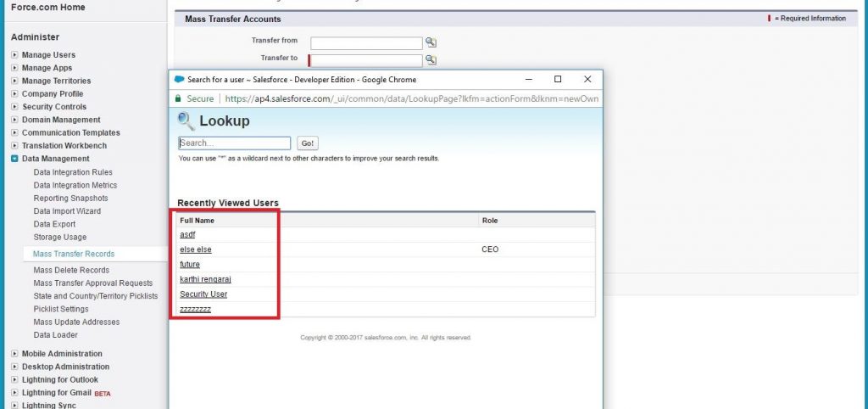Open Picklist Settings

tap(61, 309)
